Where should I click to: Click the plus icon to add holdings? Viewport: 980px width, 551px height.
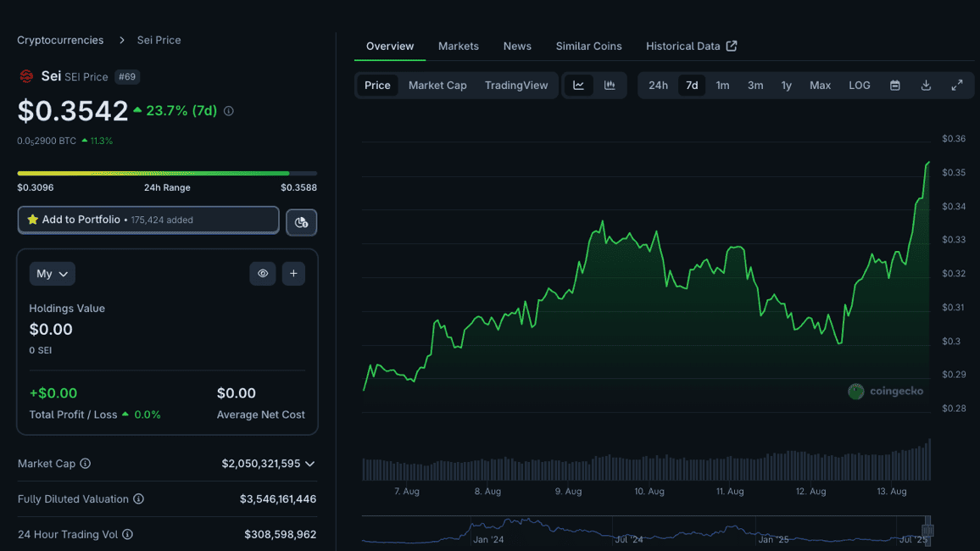pos(293,274)
